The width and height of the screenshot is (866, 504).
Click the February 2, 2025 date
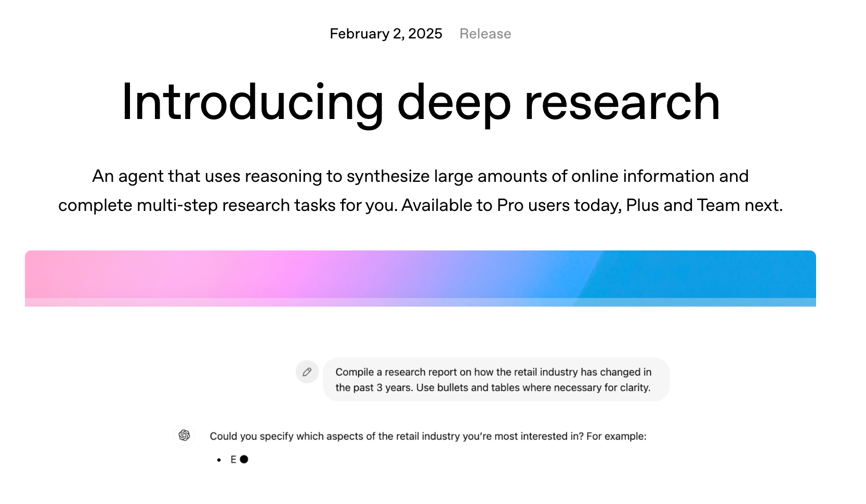pos(386,34)
